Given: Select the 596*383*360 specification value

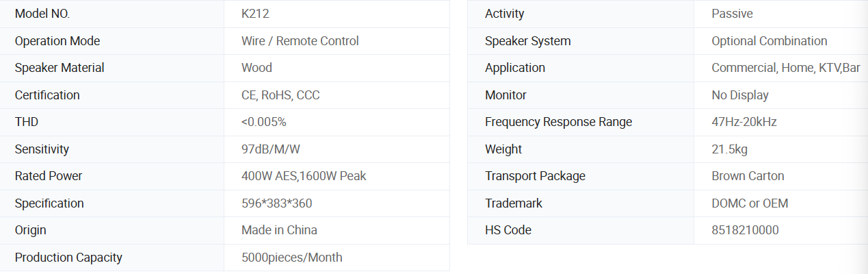Looking at the screenshot, I should (277, 203).
